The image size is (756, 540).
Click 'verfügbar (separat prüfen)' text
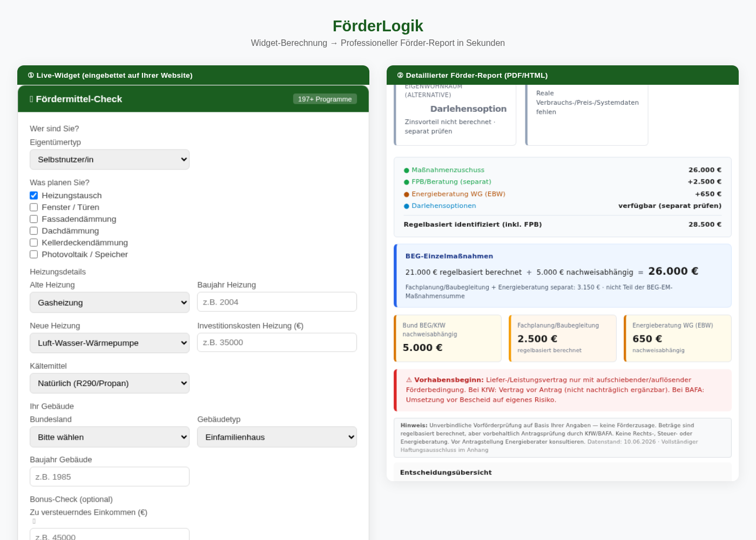pos(670,206)
